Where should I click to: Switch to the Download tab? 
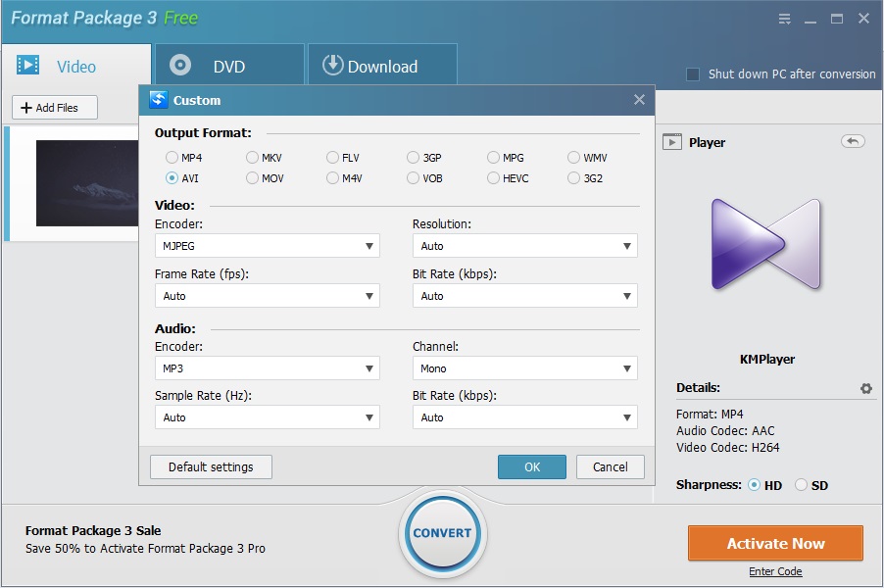click(x=382, y=66)
